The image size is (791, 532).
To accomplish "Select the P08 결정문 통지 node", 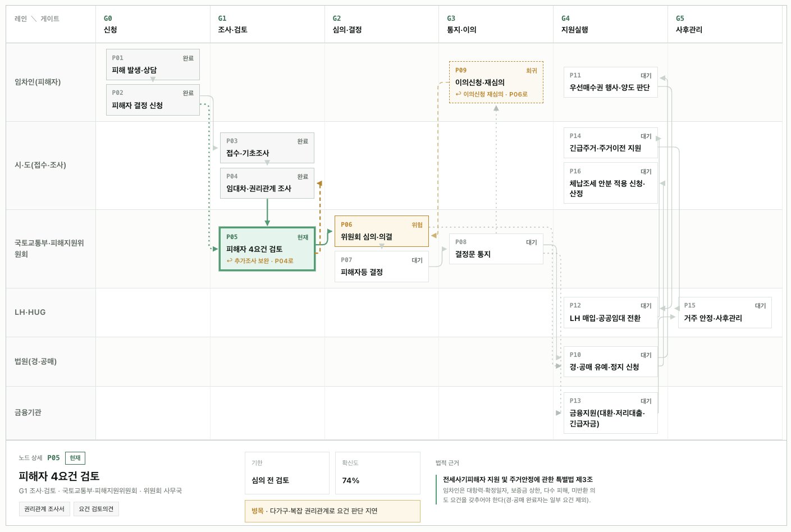I will pyautogui.click(x=496, y=249).
